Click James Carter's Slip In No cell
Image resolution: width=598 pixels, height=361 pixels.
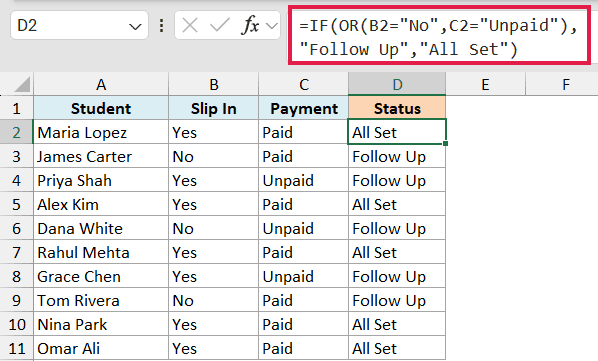coord(214,156)
